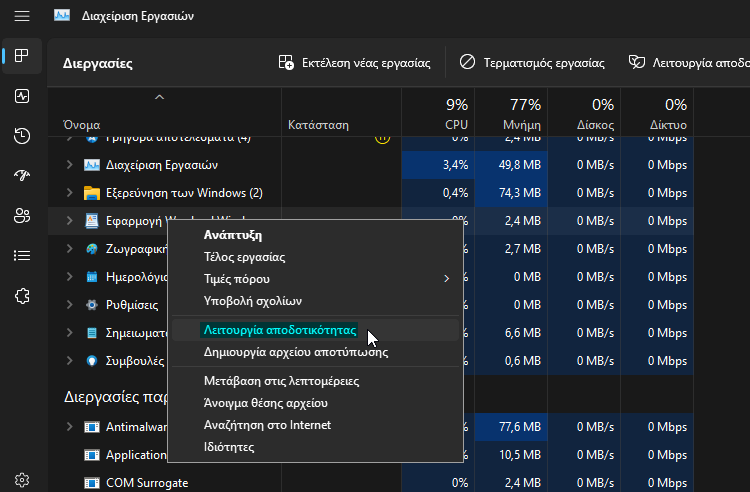Expand the Σημειωματάριο process row
The image size is (750, 492).
(69, 333)
